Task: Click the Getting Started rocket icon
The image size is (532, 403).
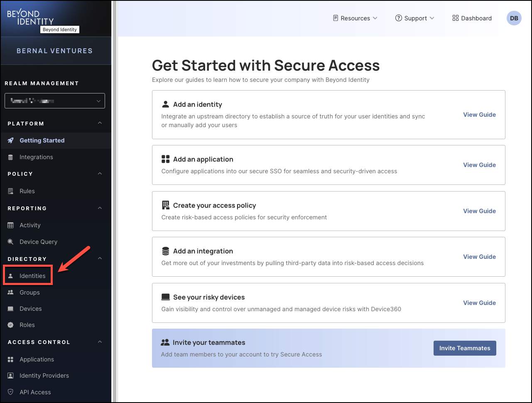Action: pos(11,140)
